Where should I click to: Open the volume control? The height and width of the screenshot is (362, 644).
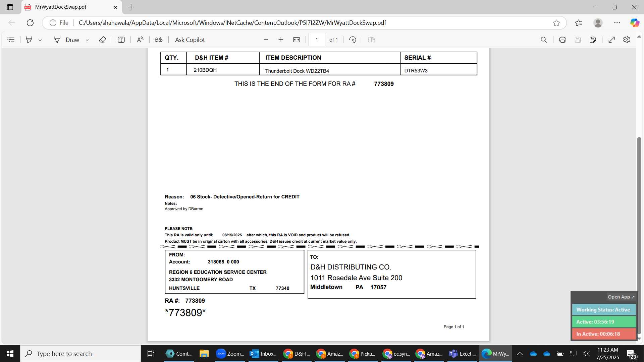click(586, 354)
